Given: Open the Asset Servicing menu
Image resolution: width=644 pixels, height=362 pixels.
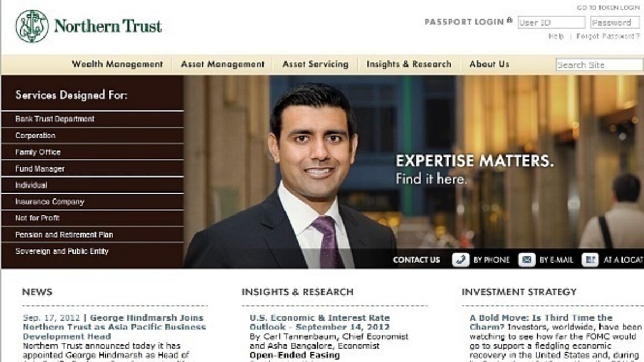Looking at the screenshot, I should click(316, 64).
